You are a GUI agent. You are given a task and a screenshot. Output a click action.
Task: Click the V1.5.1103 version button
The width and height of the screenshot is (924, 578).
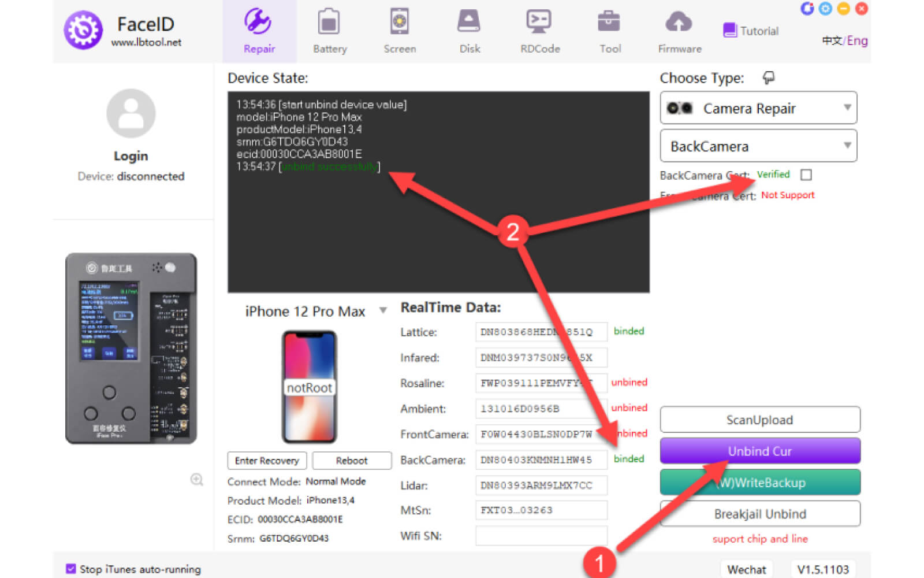point(823,569)
